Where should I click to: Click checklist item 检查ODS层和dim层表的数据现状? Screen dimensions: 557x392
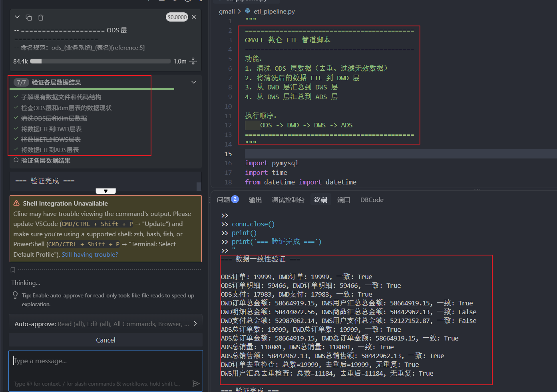tap(66, 108)
